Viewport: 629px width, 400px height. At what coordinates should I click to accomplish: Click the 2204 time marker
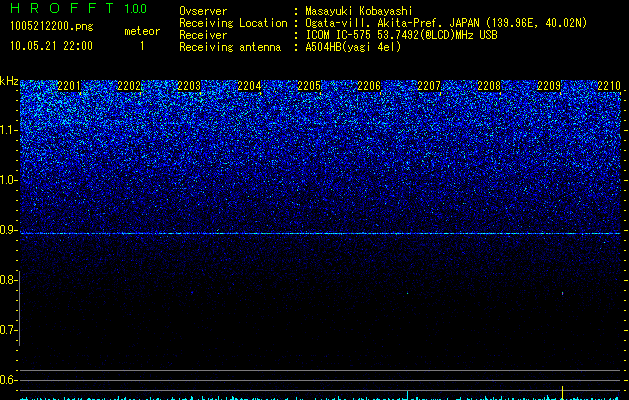click(x=249, y=86)
